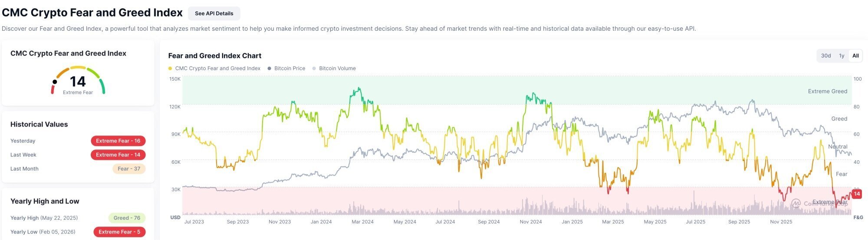868x240 pixels.
Task: Click the CoinMarketCap watermark logo on chart
Action: (796, 203)
